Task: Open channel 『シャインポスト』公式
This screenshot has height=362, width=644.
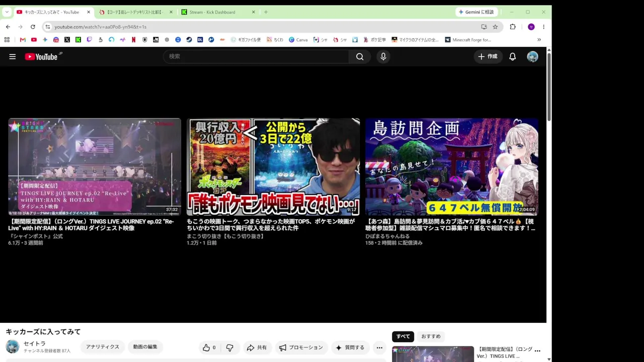Action: click(x=36, y=236)
